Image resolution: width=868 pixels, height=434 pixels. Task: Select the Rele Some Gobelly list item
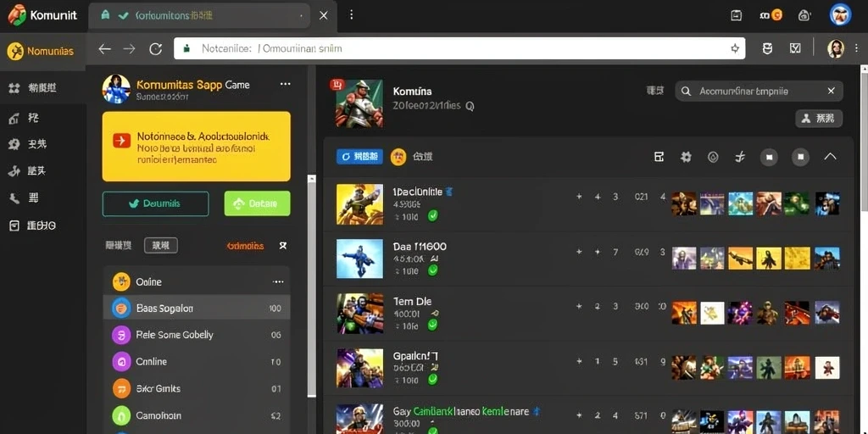point(197,335)
